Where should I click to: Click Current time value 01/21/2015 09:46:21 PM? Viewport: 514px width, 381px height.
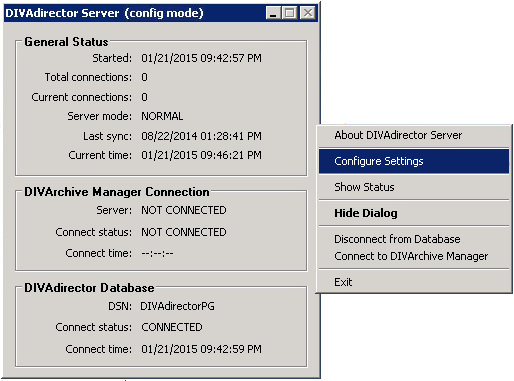(x=201, y=155)
